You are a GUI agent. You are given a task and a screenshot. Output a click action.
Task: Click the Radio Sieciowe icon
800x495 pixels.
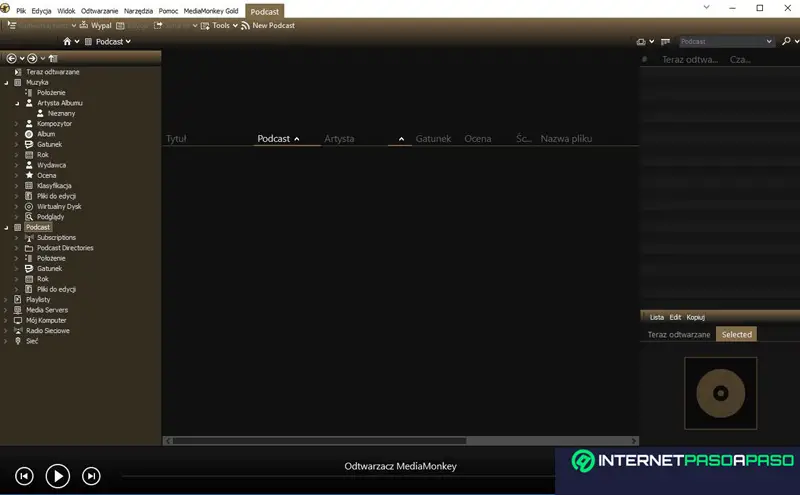coord(18,331)
